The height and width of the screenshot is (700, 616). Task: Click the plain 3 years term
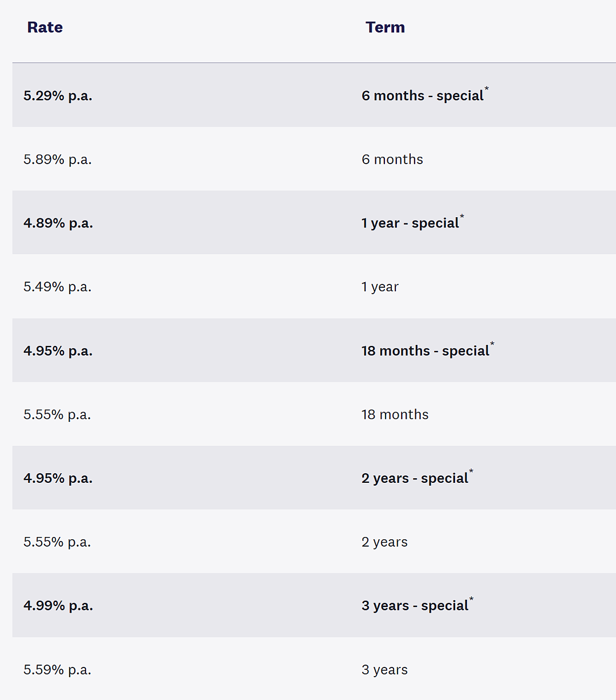tap(384, 670)
